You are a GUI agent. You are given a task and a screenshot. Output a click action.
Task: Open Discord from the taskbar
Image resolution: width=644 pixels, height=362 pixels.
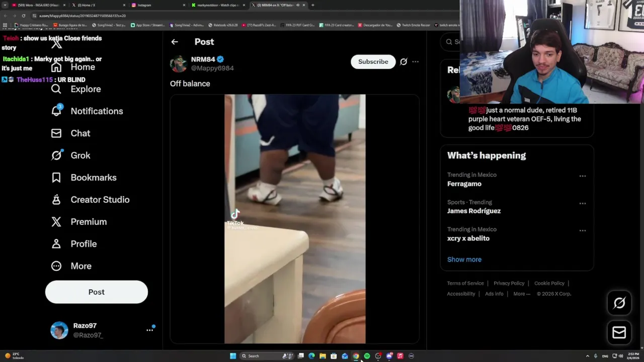point(389,356)
